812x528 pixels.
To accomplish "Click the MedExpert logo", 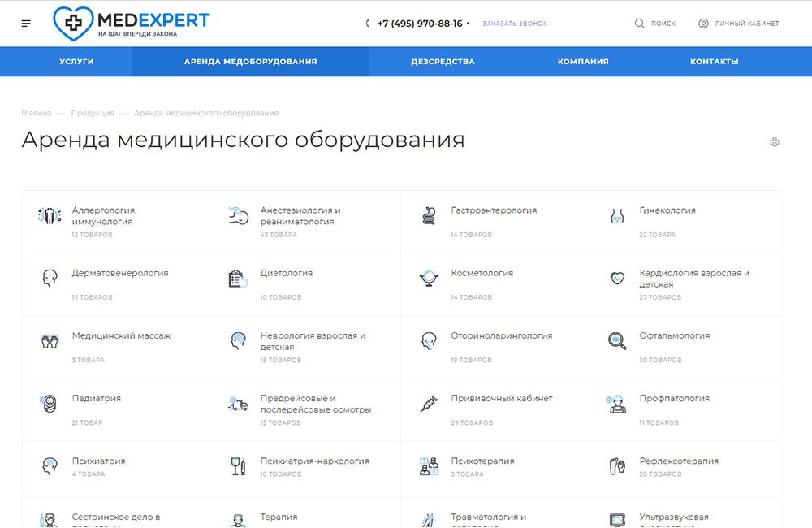I will [x=131, y=23].
